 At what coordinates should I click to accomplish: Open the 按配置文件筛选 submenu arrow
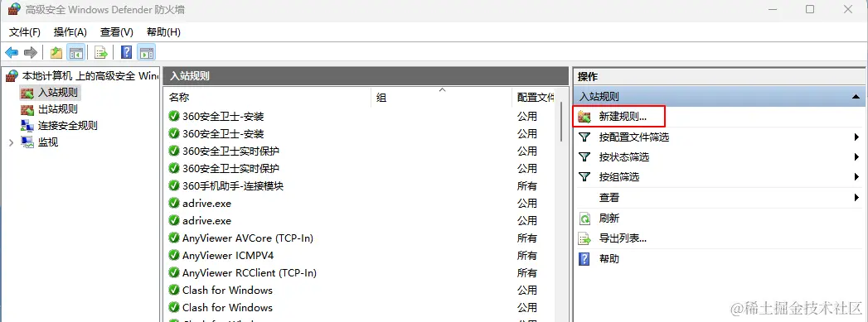pos(857,137)
